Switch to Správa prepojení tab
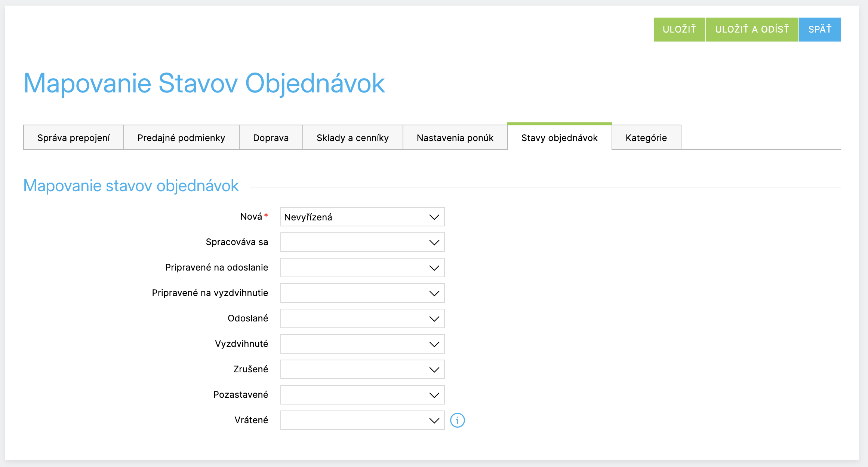This screenshot has height=467, width=868. coord(74,138)
